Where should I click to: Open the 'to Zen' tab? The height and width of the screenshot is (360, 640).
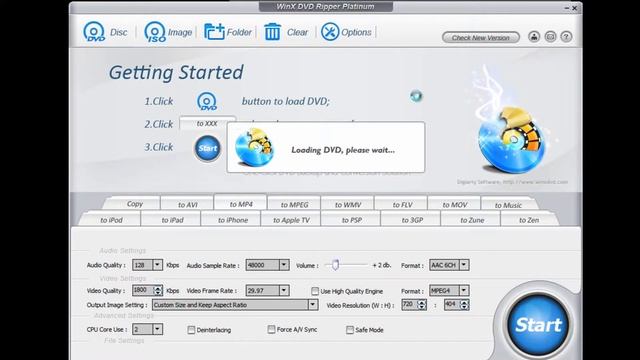(x=529, y=220)
